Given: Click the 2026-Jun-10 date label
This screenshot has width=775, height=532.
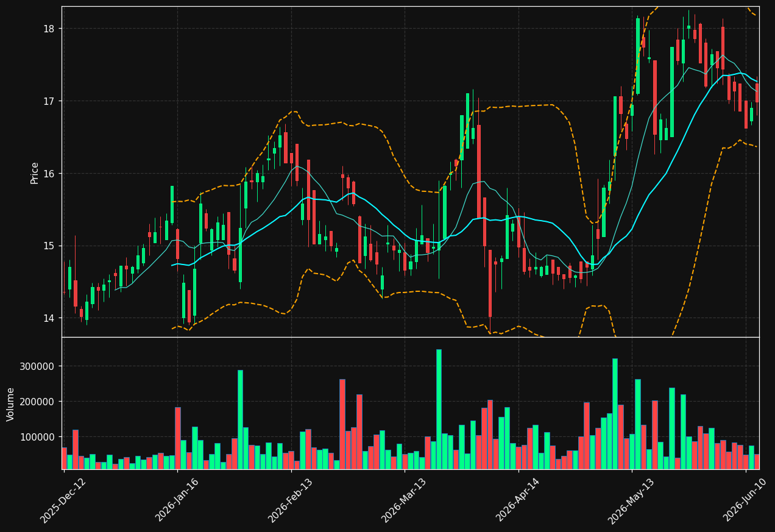Looking at the screenshot, I should pos(745,500).
